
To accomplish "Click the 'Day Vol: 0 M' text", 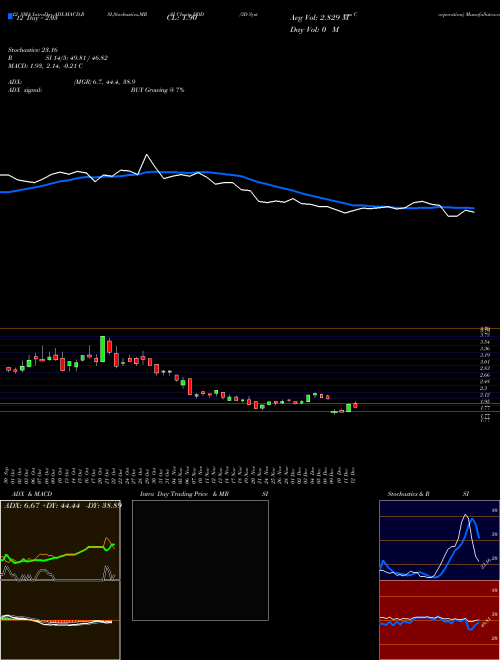I will tap(314, 30).
